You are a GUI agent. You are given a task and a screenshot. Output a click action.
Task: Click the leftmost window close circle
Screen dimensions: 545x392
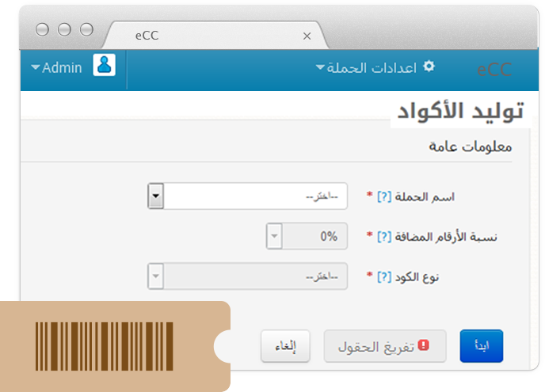click(x=42, y=29)
